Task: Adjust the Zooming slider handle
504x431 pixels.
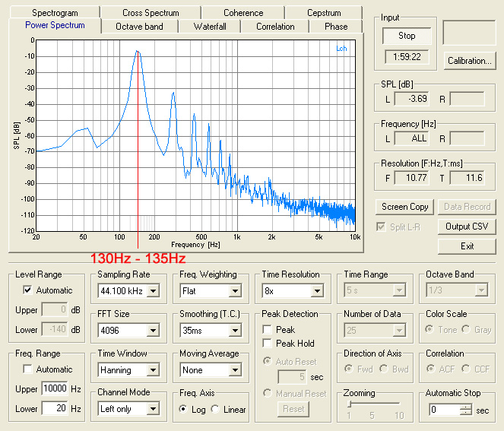Action: point(350,404)
